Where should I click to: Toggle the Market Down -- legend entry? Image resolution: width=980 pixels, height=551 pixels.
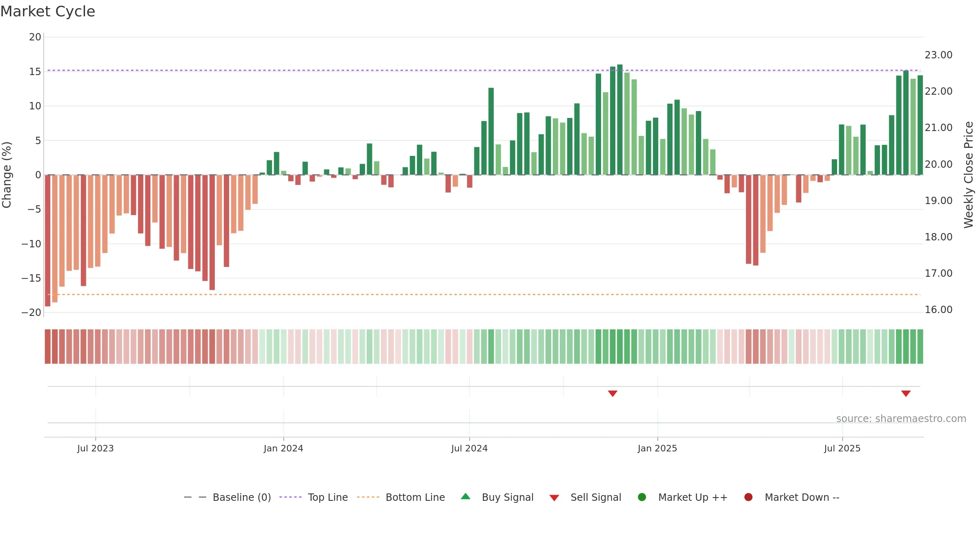(x=792, y=497)
